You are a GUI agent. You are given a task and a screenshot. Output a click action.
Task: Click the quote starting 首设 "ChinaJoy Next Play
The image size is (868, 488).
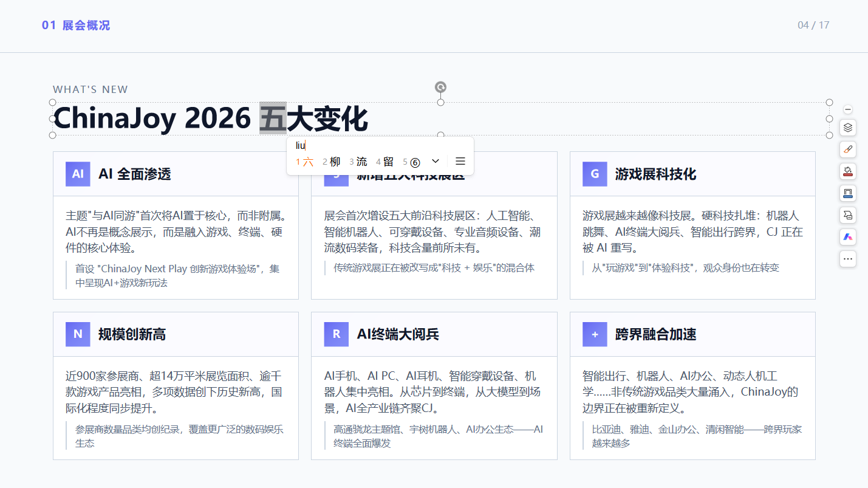click(x=177, y=276)
